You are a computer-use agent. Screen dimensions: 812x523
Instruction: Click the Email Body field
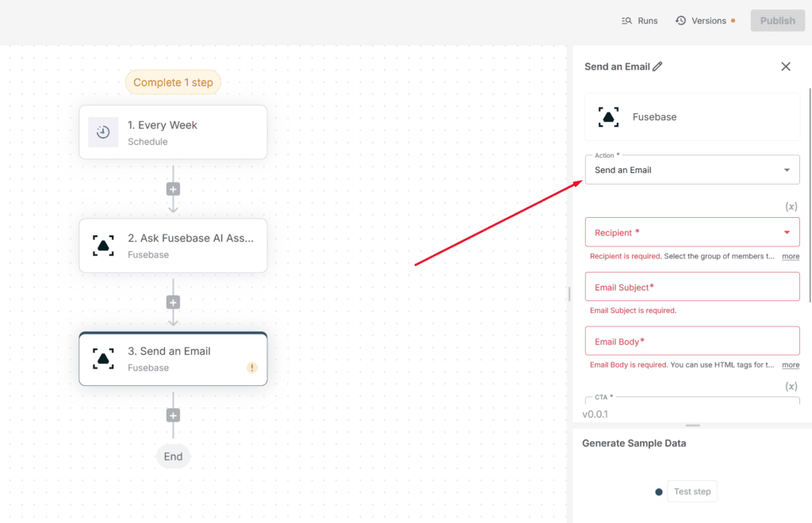pos(692,341)
